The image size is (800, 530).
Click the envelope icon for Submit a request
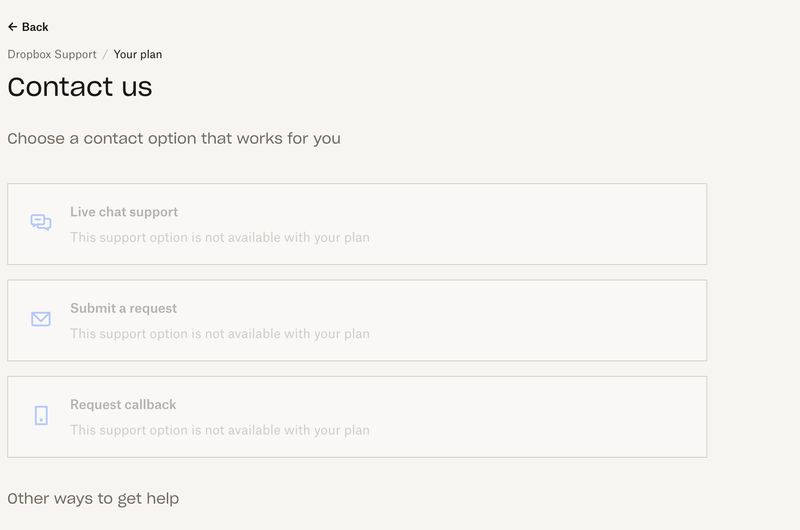pos(41,319)
